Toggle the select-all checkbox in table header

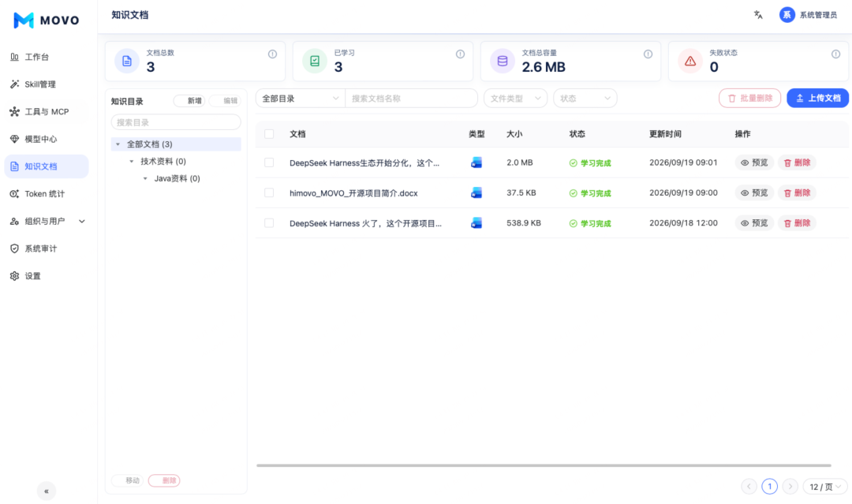click(269, 134)
